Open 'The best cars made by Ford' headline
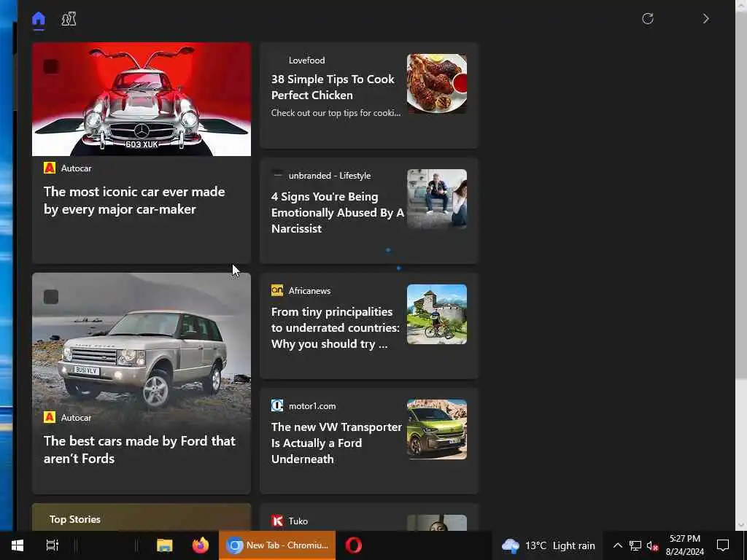Screen dimensions: 747x560 coord(139,449)
